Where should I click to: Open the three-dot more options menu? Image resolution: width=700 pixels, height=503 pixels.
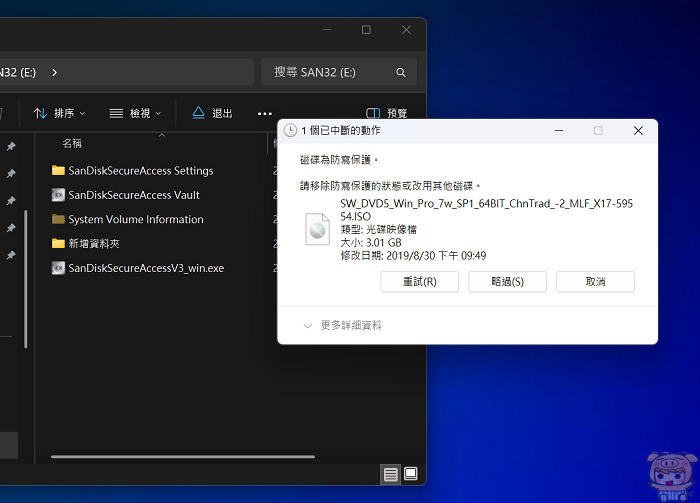pyautogui.click(x=265, y=114)
